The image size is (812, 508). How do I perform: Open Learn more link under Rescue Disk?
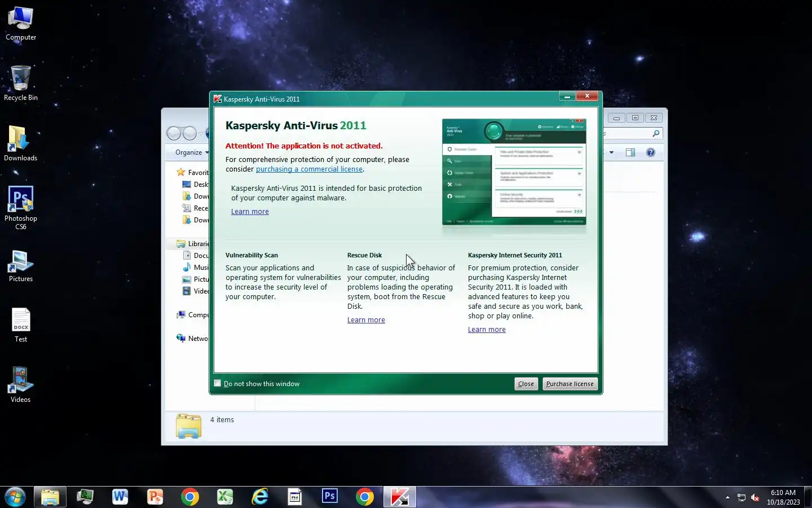[x=366, y=319]
